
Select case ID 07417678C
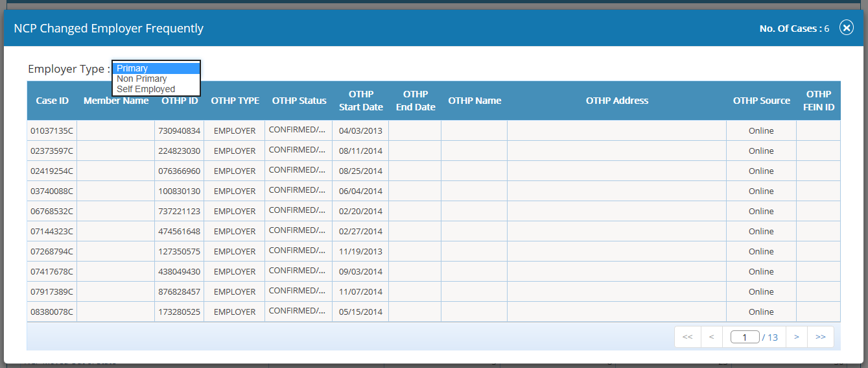point(52,271)
